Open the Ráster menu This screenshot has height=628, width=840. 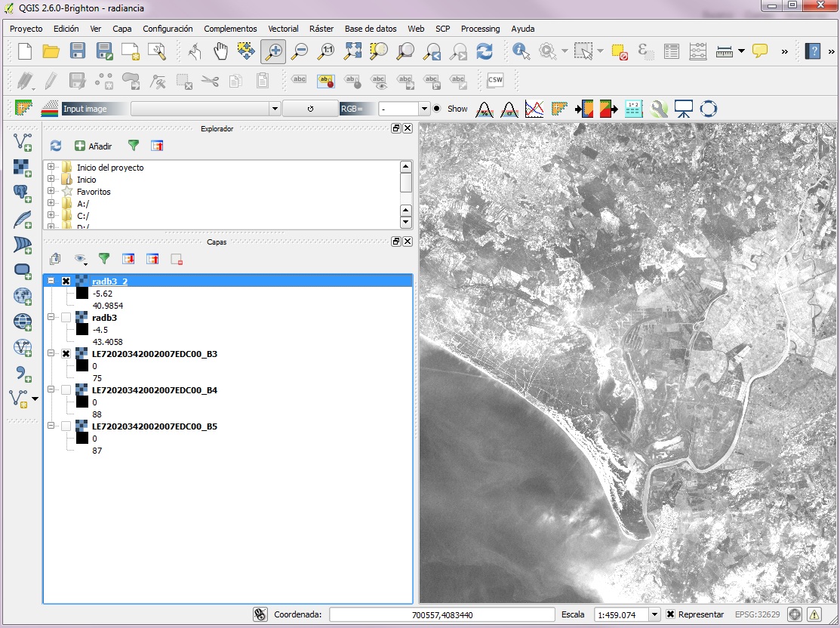322,29
